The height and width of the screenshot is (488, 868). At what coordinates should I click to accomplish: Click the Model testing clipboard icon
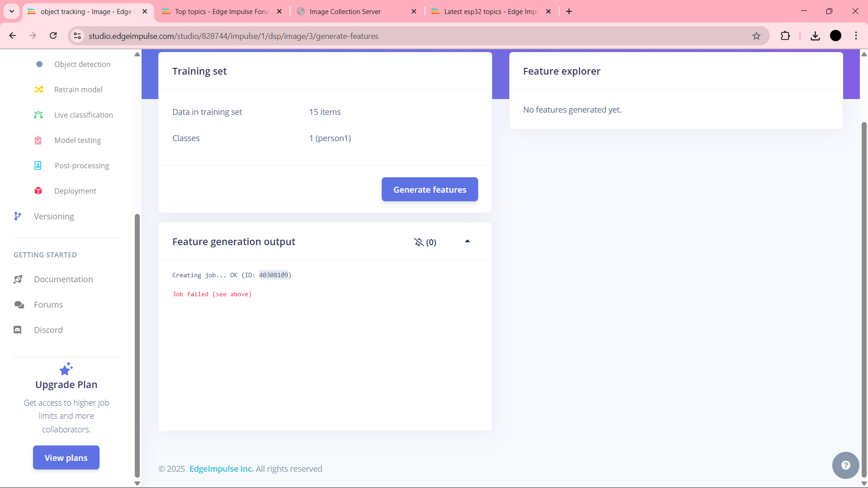pos(38,140)
